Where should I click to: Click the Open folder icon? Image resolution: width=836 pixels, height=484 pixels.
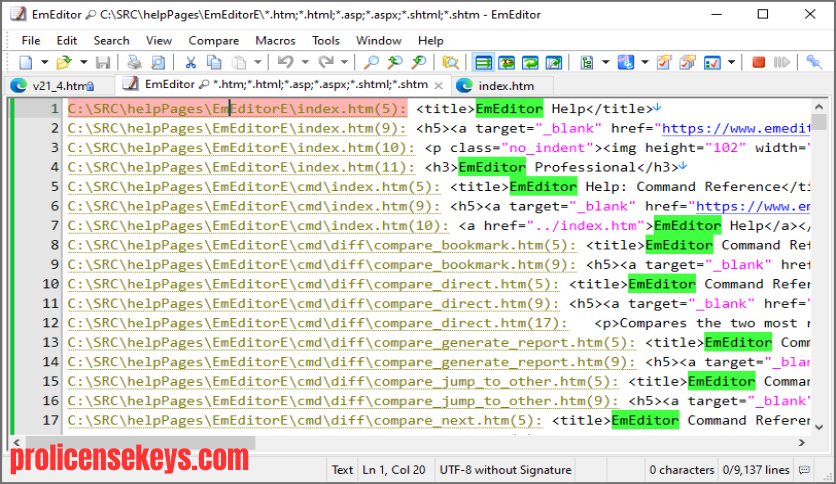[x=64, y=62]
